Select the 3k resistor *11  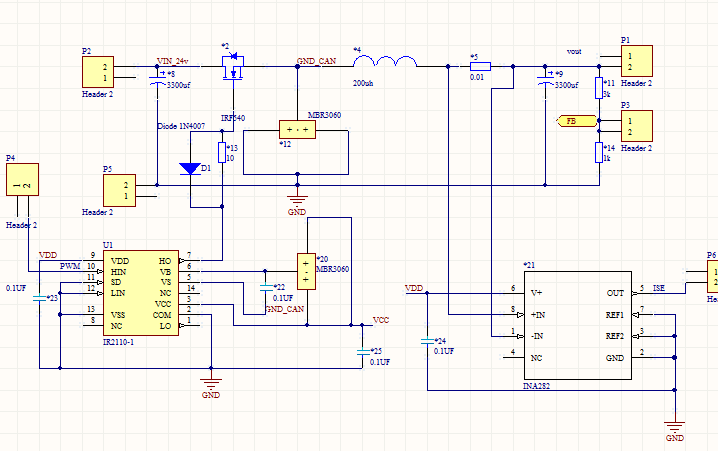click(x=599, y=88)
